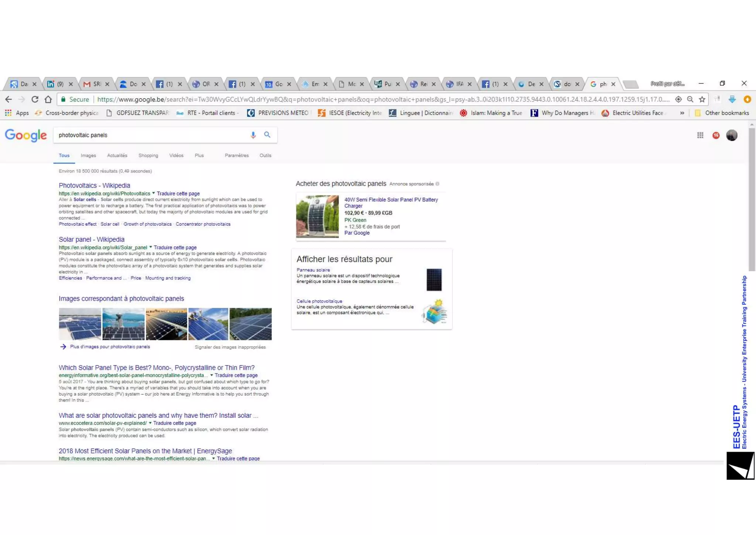Image resolution: width=756 pixels, height=535 pixels.
Task: Click the microphone voice search icon
Action: tap(253, 135)
